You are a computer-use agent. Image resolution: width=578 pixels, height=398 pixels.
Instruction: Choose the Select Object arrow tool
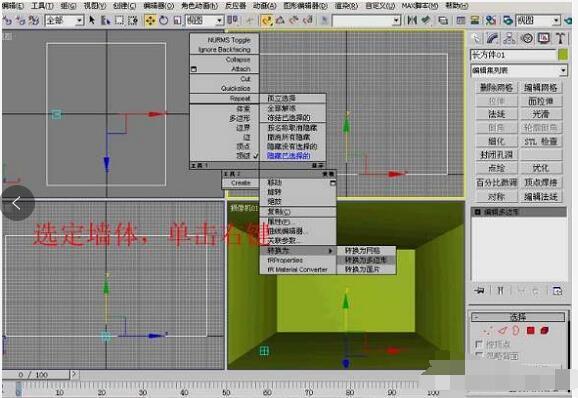[x=92, y=20]
